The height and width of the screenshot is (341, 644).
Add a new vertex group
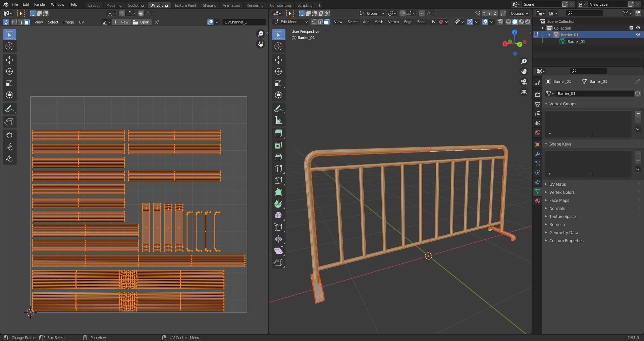[x=638, y=114]
